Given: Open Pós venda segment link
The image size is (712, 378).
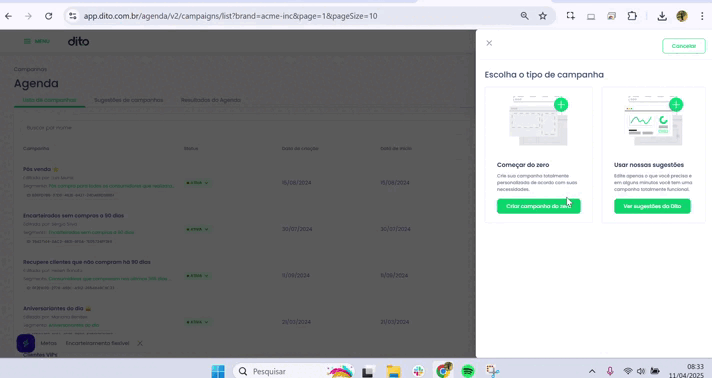Looking at the screenshot, I should click(x=111, y=186).
